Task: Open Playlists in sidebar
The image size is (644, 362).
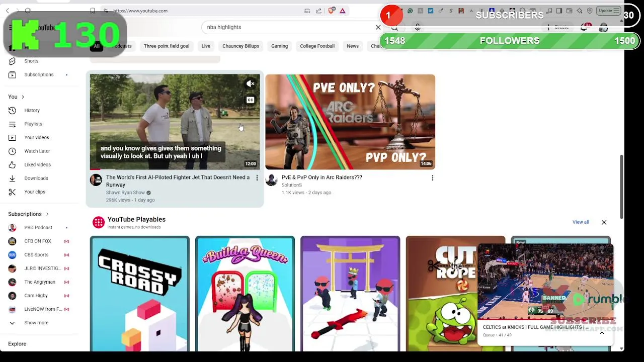Action: [33, 124]
